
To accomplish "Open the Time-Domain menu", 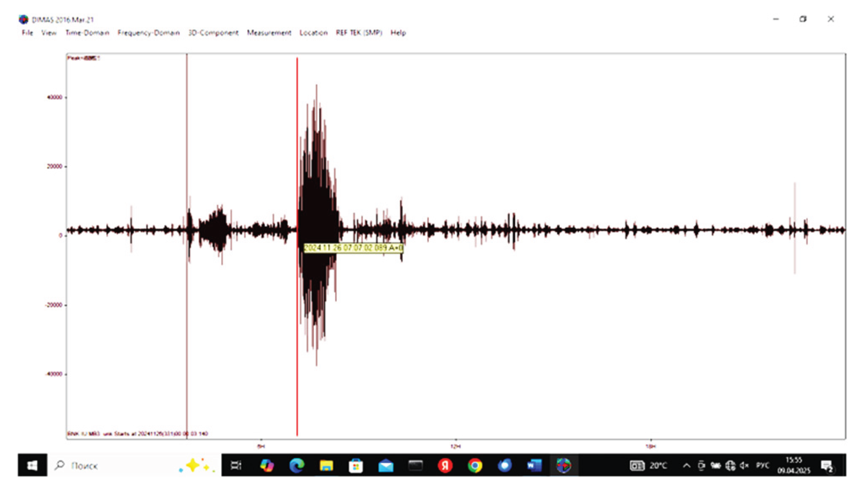I will tap(87, 33).
